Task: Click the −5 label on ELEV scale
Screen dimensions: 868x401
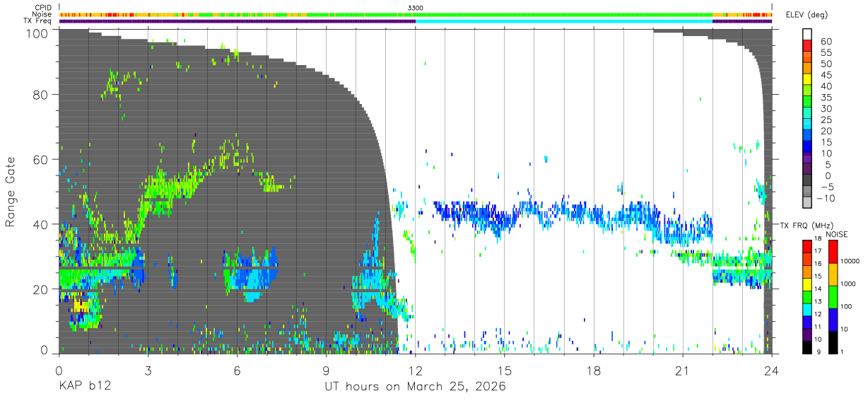Action: tap(826, 187)
